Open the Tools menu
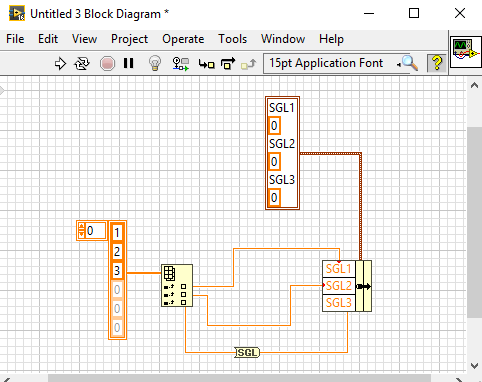The image size is (482, 382). coord(232,39)
